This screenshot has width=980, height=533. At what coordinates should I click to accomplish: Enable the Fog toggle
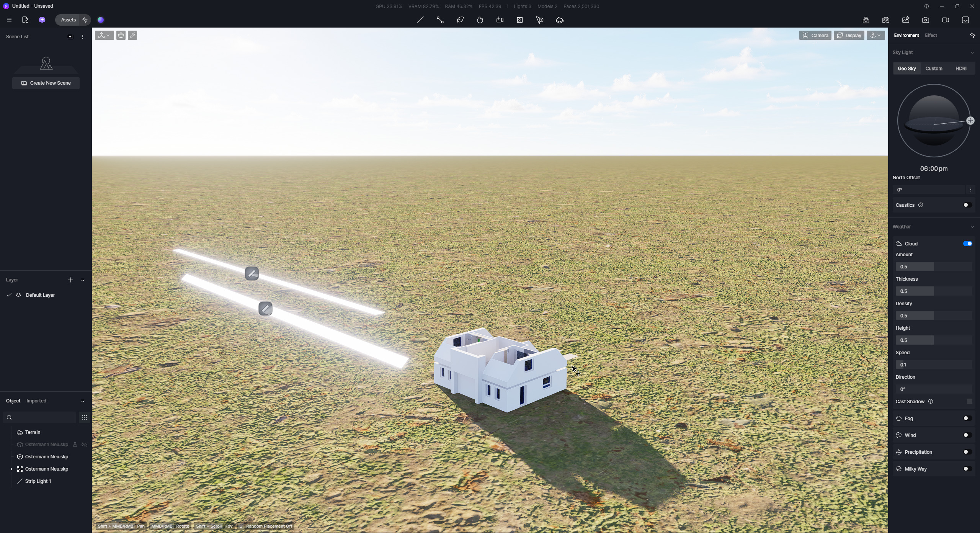pyautogui.click(x=967, y=418)
